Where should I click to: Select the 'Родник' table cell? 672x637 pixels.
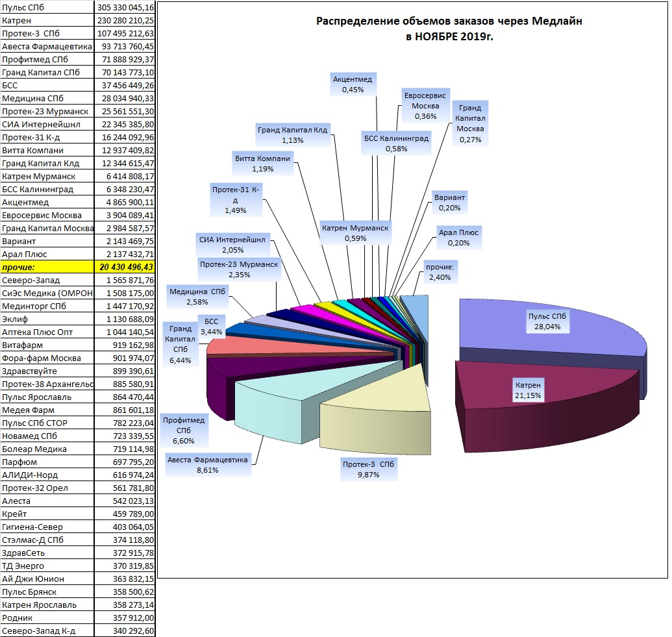[47, 618]
